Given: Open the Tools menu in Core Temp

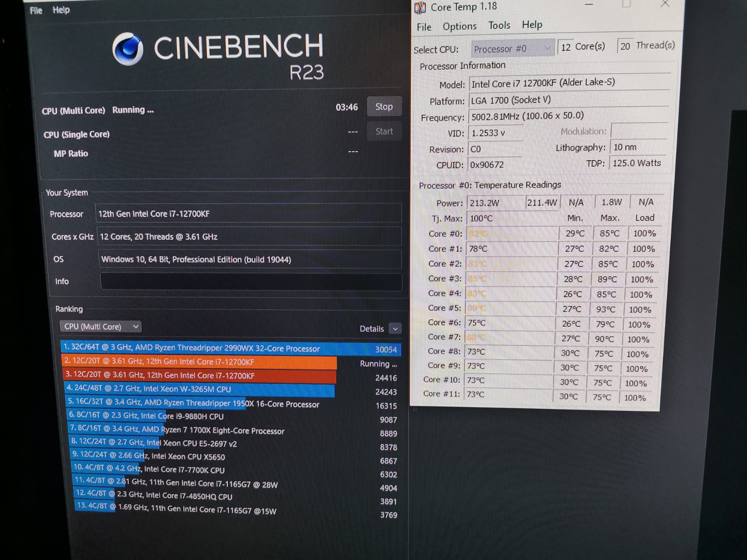Looking at the screenshot, I should click(499, 25).
